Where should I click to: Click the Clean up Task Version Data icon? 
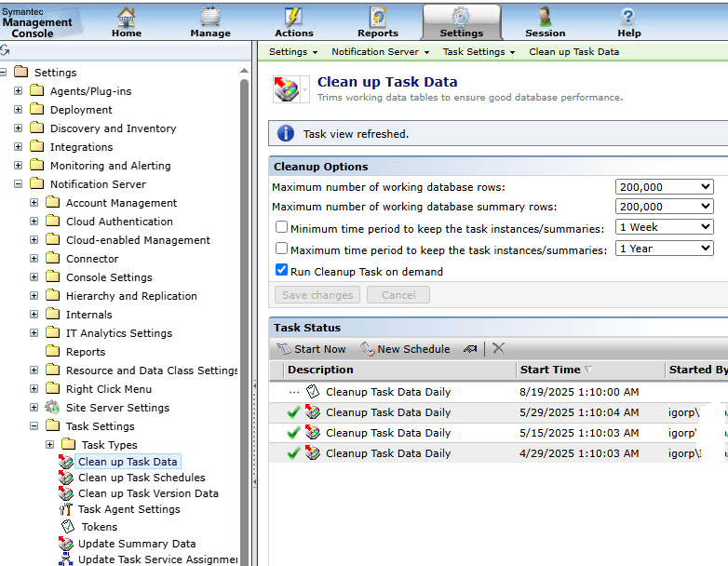[x=66, y=493]
